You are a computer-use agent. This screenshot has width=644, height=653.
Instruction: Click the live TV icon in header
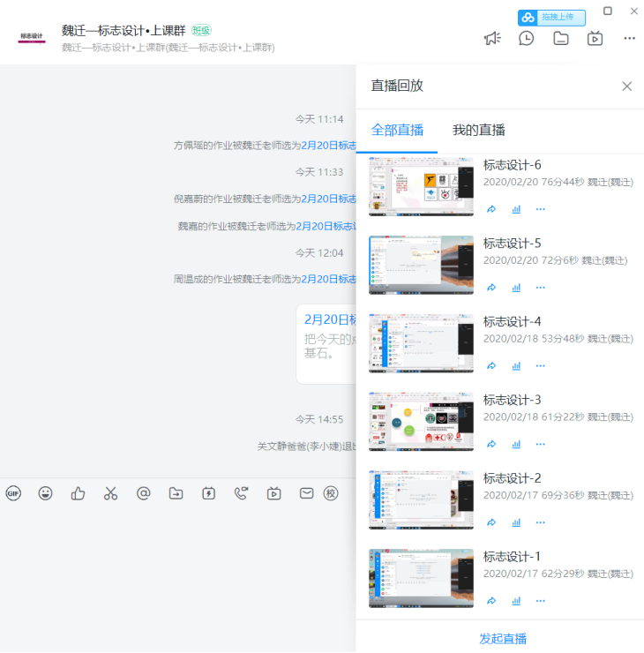tap(595, 38)
